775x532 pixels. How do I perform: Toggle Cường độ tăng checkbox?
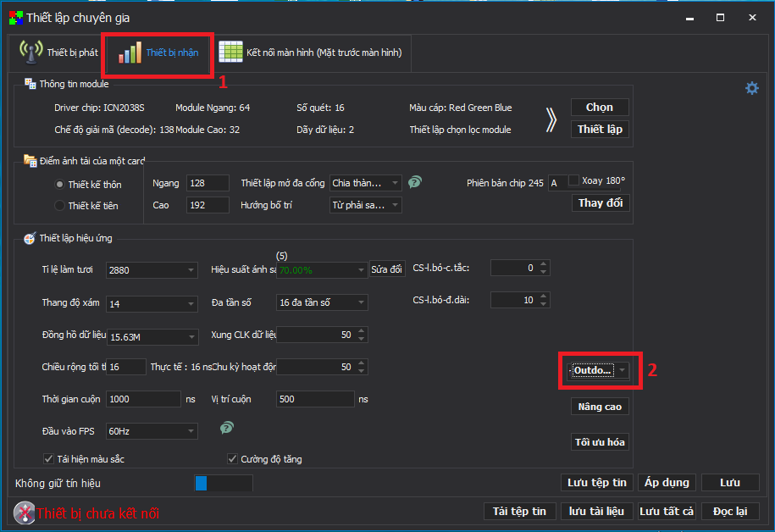pyautogui.click(x=232, y=459)
